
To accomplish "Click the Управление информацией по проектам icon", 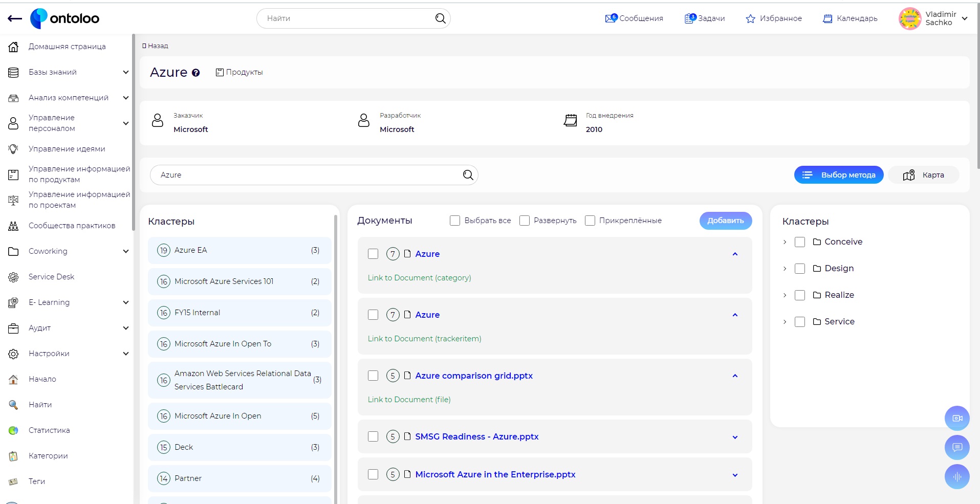I will (x=14, y=200).
